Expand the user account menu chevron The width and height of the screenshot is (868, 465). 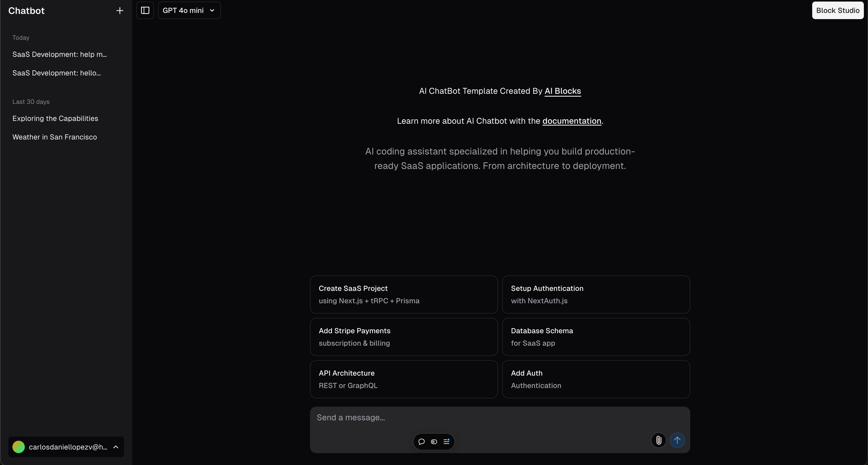pos(115,447)
